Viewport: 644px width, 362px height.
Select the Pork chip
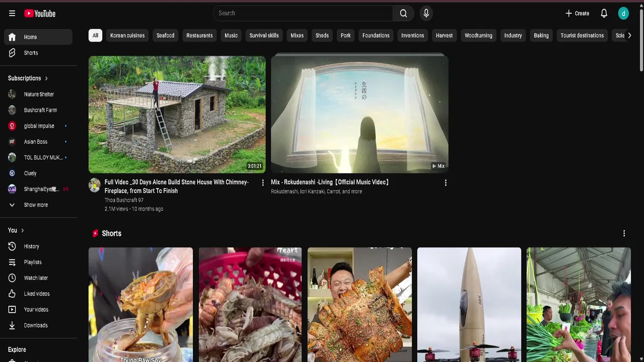pyautogui.click(x=346, y=35)
